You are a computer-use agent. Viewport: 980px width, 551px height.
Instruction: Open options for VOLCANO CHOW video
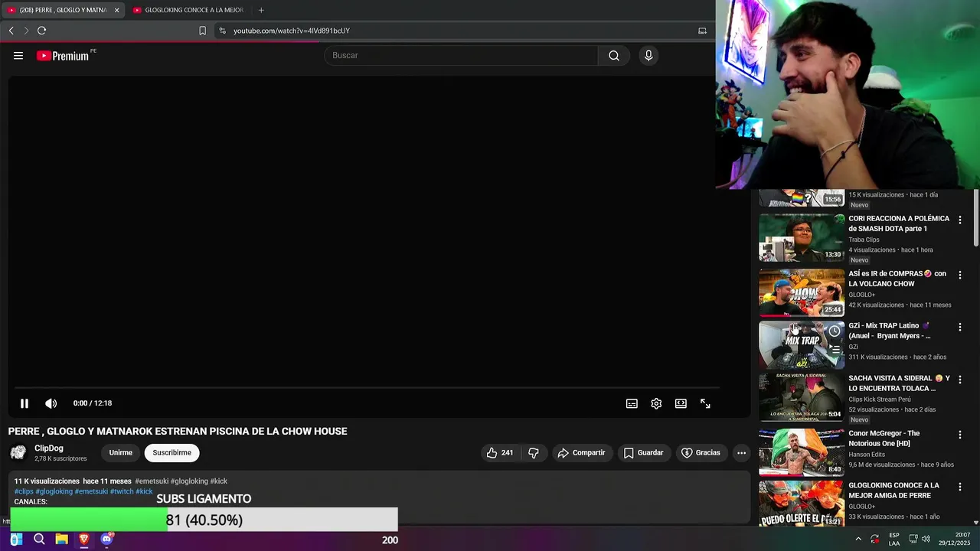pyautogui.click(x=960, y=275)
